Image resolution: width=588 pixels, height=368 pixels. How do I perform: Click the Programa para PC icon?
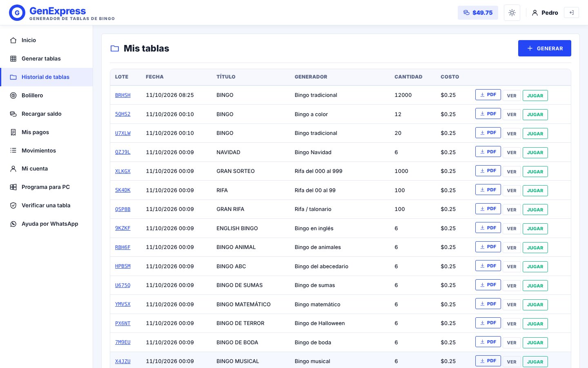pyautogui.click(x=13, y=187)
